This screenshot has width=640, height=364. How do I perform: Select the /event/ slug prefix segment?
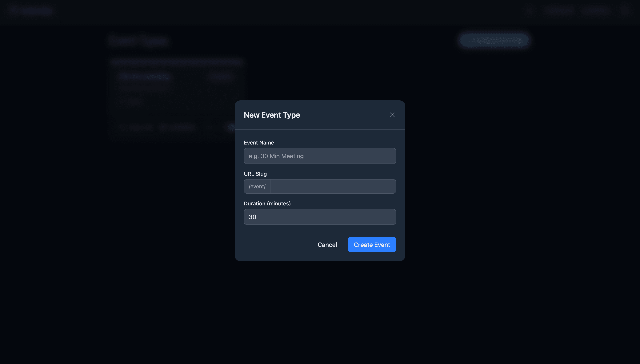[257, 186]
